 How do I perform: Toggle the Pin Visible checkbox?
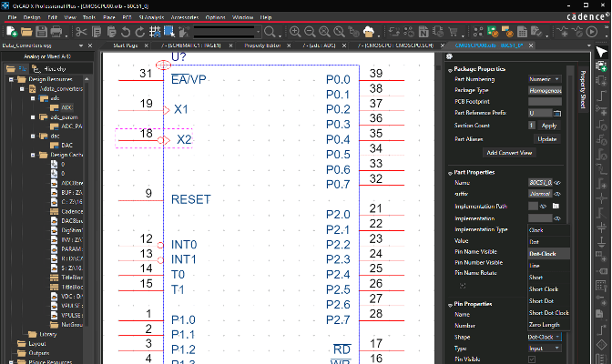[x=532, y=359]
